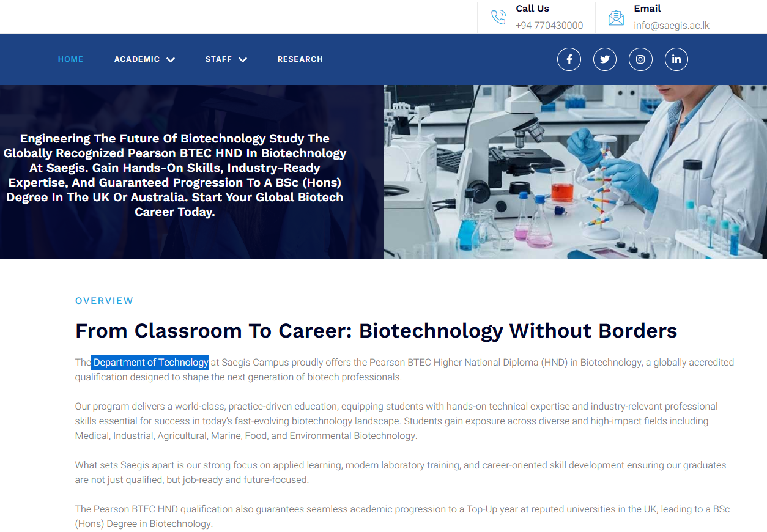Click the OVERVIEW section label
Image resolution: width=767 pixels, height=532 pixels.
click(x=104, y=301)
